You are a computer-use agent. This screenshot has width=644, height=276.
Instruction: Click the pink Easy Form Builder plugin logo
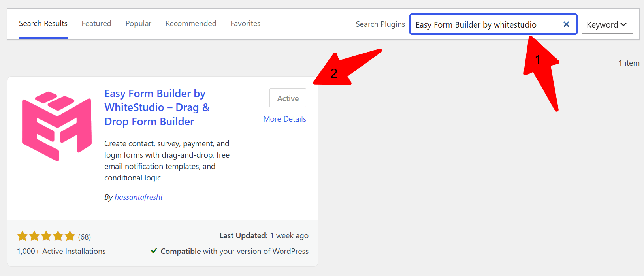pyautogui.click(x=57, y=126)
